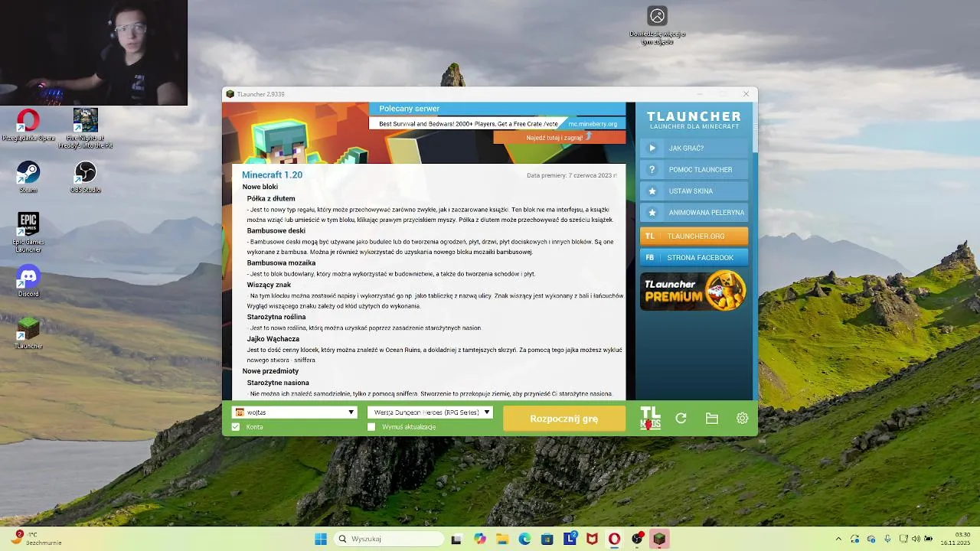
Task: Click the refresh versions icon
Action: coord(681,419)
